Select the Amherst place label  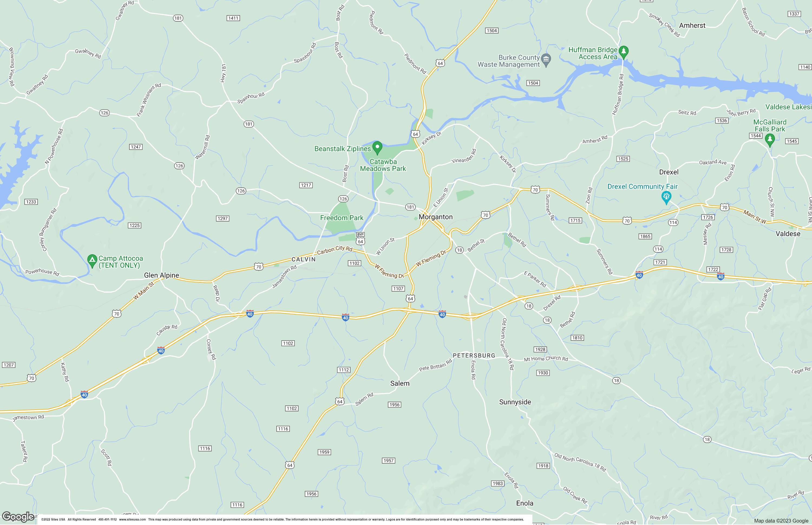692,25
